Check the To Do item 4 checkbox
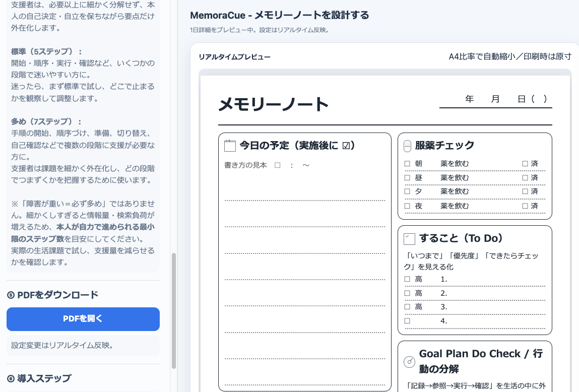This screenshot has width=579, height=392. tap(407, 321)
